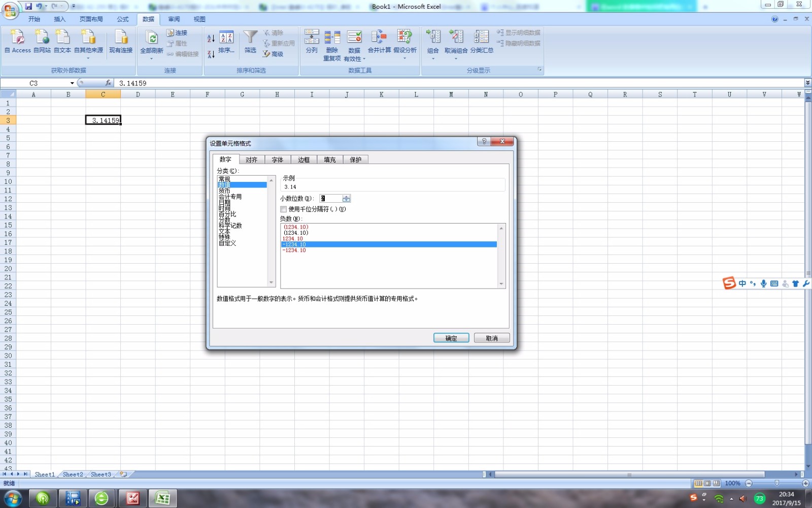
Task: Open Excel help question mark icon
Action: pos(774,19)
